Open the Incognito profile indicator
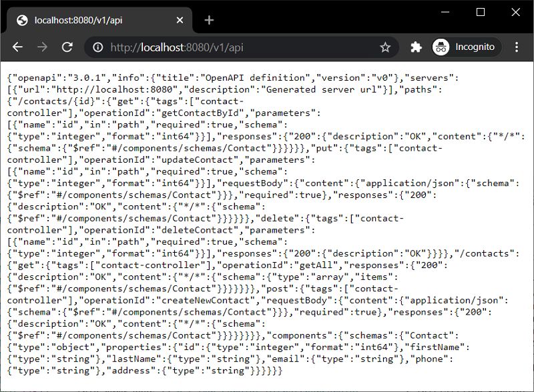The width and height of the screenshot is (534, 392). 466,47
